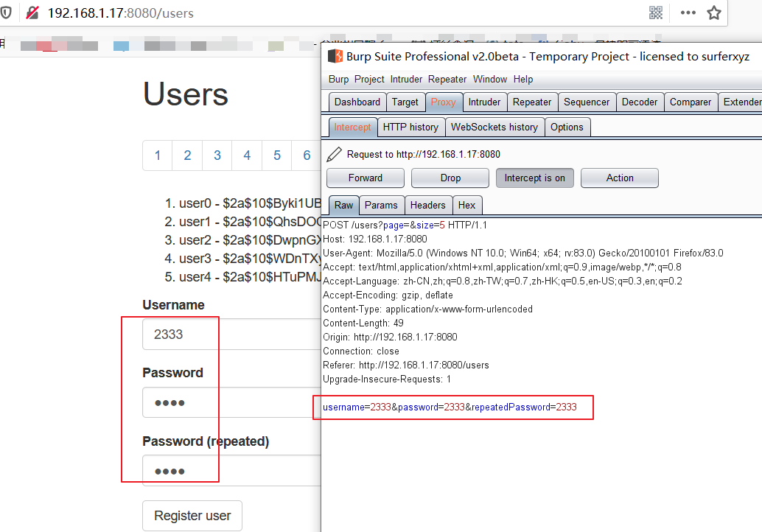
Task: Click the Users page heading
Action: pos(186,94)
